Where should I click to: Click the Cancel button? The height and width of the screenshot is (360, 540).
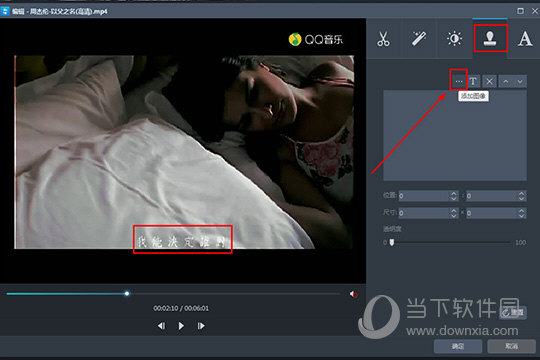[x=511, y=346]
